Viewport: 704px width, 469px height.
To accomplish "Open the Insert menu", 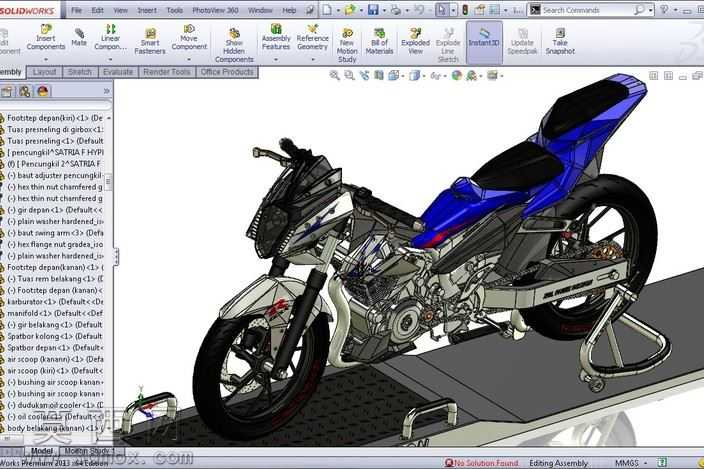I will click(x=147, y=10).
